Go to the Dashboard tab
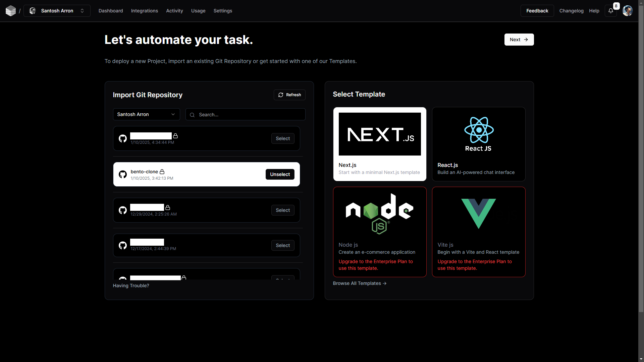Screen dimensions: 644x362 (111, 11)
